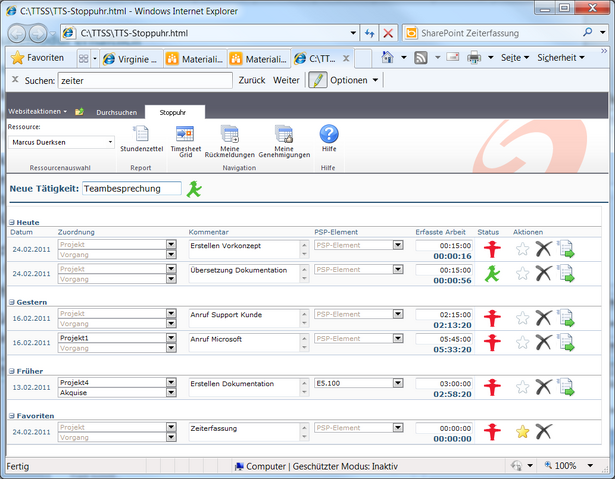Click the browser stop red X icon
Image resolution: width=615 pixels, height=479 pixels.
(x=388, y=33)
